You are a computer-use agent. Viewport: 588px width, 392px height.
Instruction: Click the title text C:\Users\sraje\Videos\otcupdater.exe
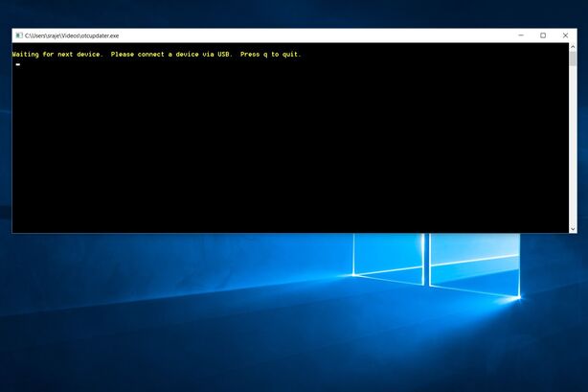72,35
